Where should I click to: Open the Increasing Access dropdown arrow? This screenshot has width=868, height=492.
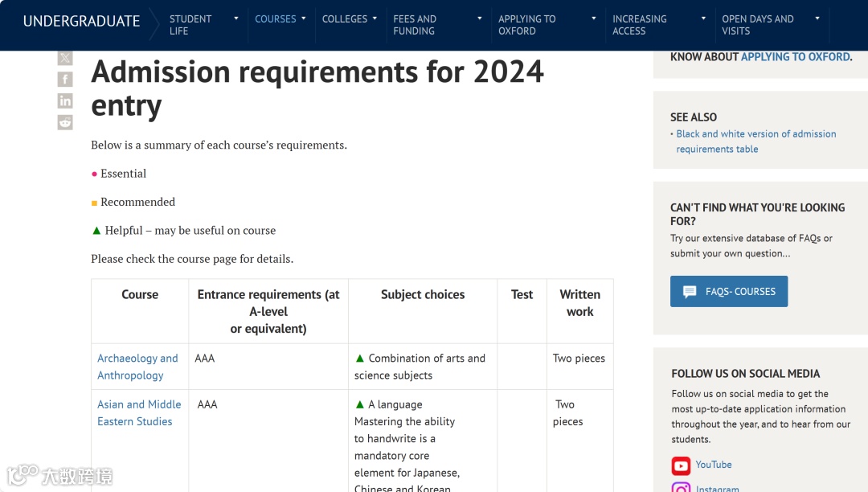703,18
